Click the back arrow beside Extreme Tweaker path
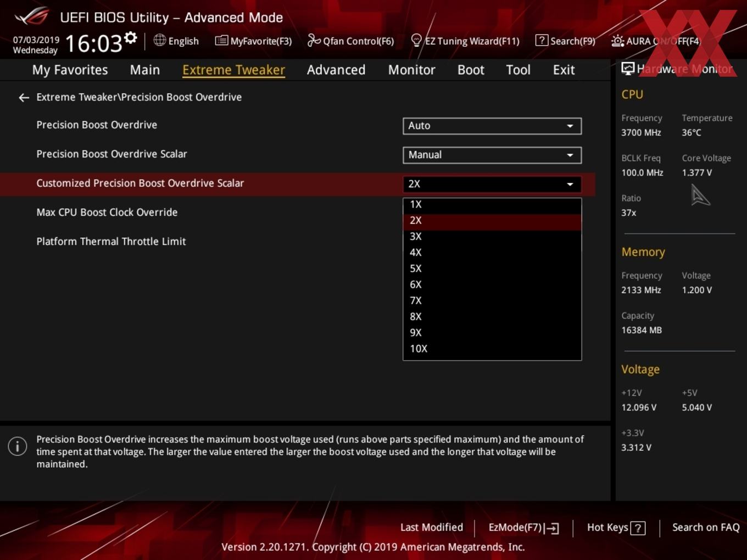This screenshot has width=747, height=560. pyautogui.click(x=24, y=98)
